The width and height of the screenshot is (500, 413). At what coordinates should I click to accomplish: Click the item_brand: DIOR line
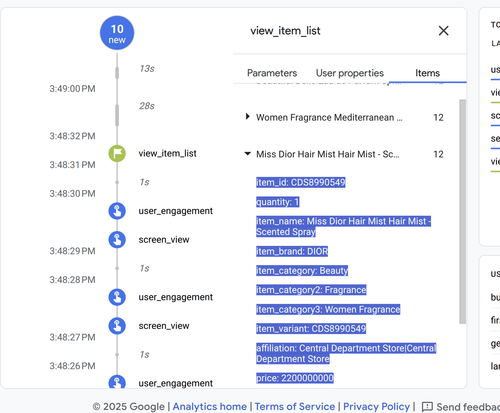pos(292,251)
